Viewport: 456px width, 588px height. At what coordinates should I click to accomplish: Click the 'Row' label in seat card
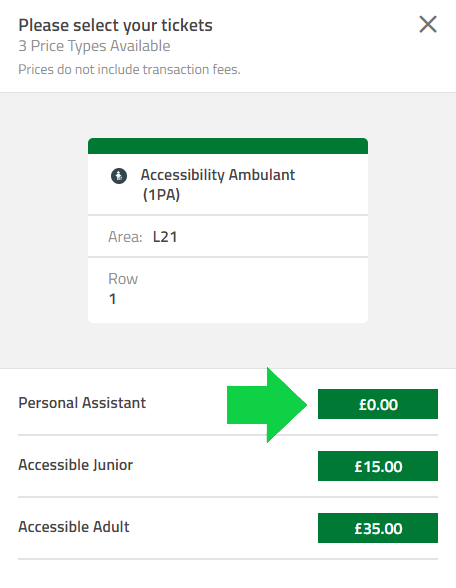click(x=123, y=279)
